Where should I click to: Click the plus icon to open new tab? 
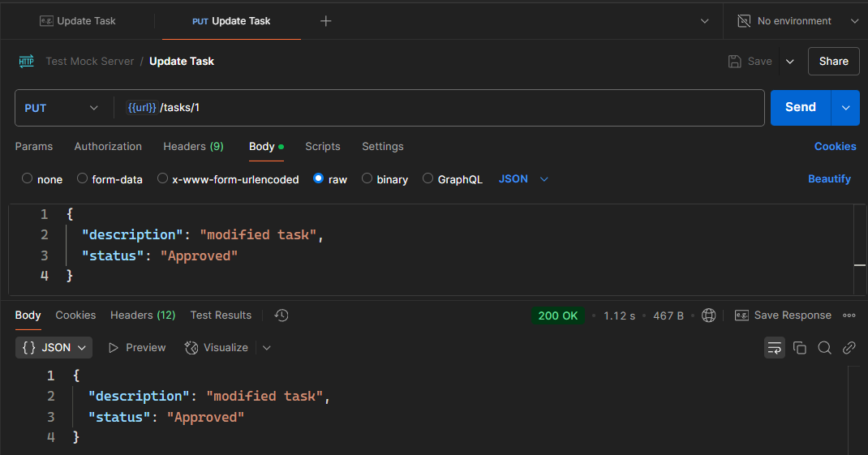coord(326,21)
